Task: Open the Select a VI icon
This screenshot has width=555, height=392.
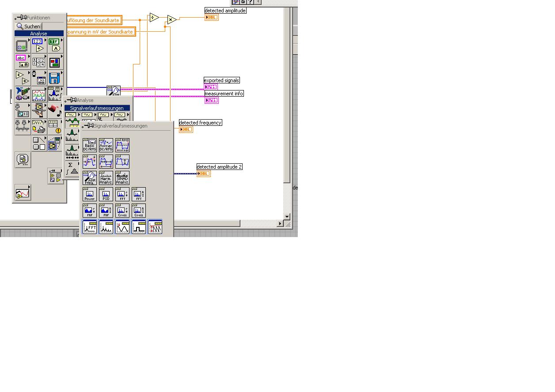Action: [23, 160]
